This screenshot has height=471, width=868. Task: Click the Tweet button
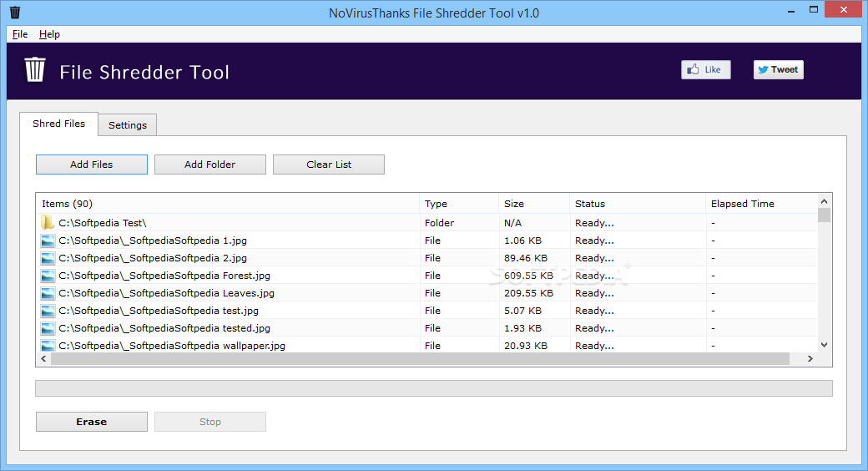pyautogui.click(x=779, y=70)
